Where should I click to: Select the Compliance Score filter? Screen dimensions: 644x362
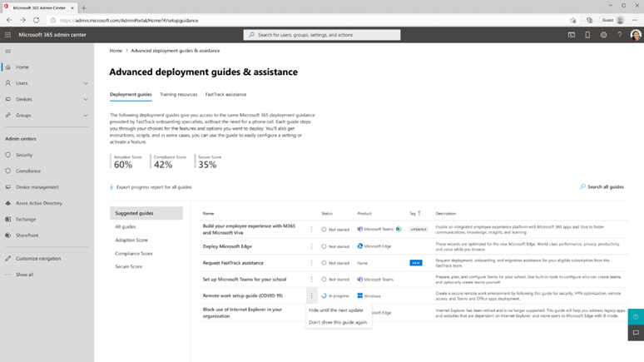point(134,254)
